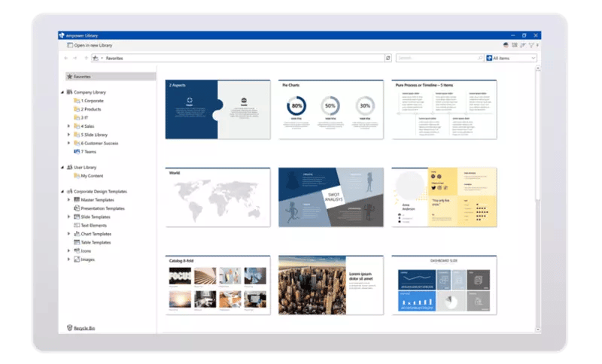Collapse Corporate Design Templates node

62,191
